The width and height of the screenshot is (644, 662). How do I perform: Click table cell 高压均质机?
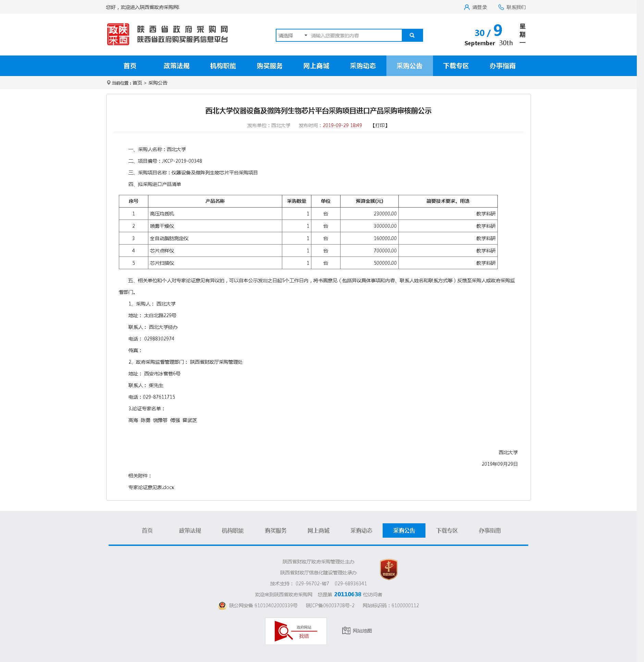point(215,214)
